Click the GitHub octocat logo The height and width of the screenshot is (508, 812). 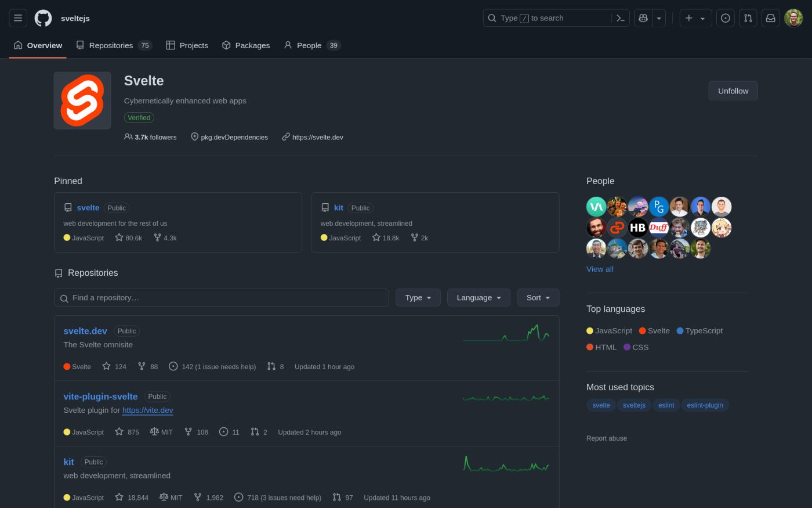click(43, 18)
